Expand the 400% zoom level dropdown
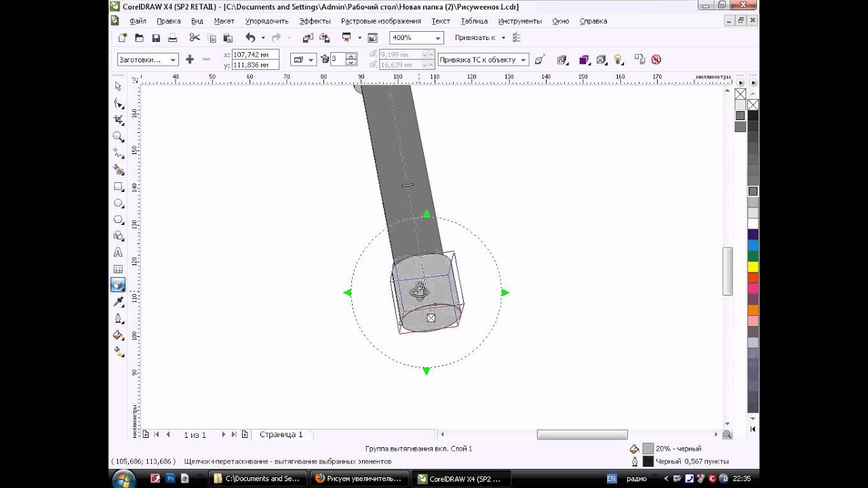Image resolution: width=868 pixels, height=488 pixels. (438, 38)
